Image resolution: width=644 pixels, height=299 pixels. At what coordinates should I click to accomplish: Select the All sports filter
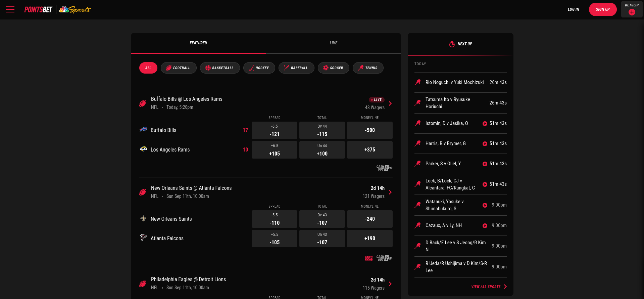(x=148, y=68)
